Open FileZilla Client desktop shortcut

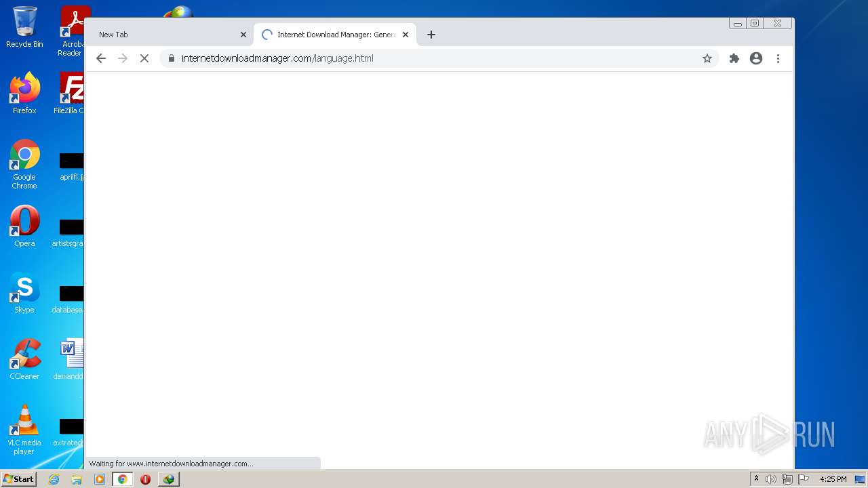71,94
